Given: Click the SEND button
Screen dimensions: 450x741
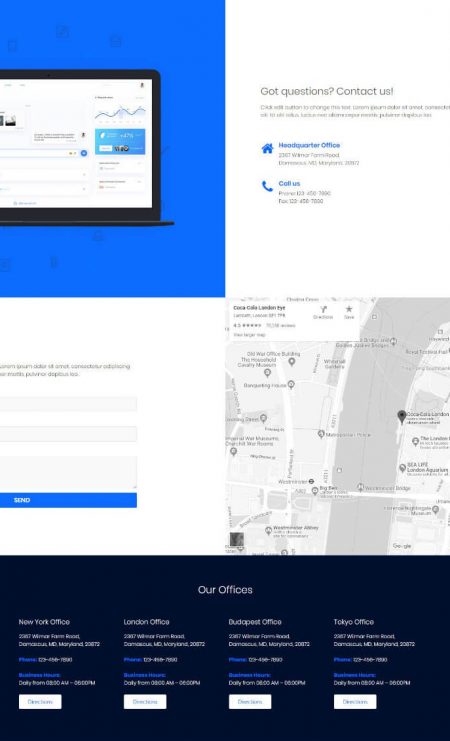Looking at the screenshot, I should click(x=68, y=500).
